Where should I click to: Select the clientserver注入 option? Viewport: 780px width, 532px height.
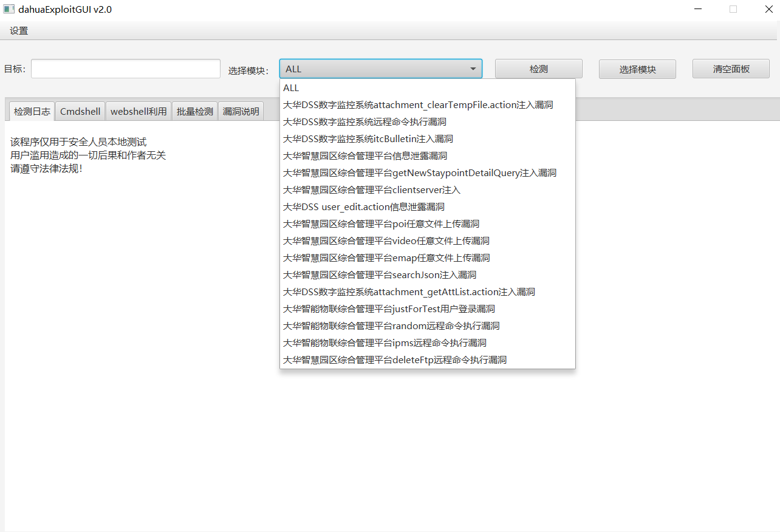point(428,190)
